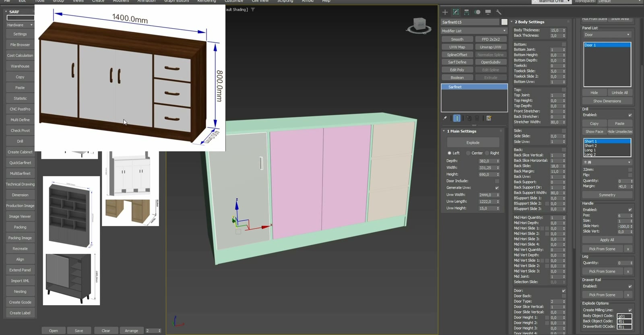The width and height of the screenshot is (644, 335).
Task: Open the Hardware dropdown in SARF panel
Action: [x=20, y=25]
